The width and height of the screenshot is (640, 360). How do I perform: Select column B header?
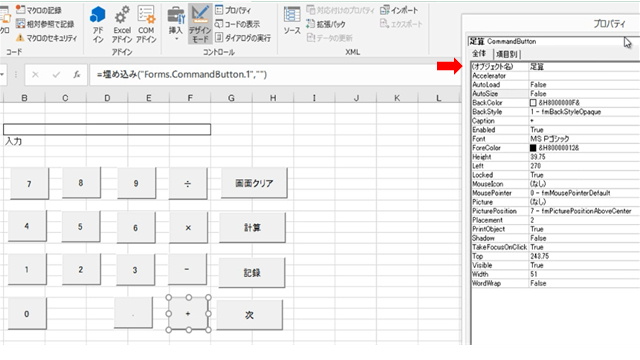click(24, 98)
